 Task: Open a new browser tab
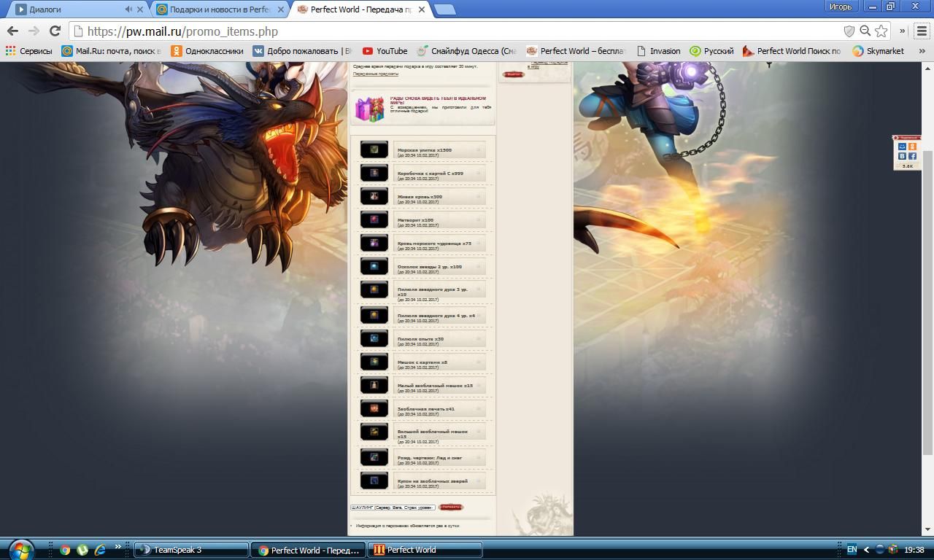445,9
